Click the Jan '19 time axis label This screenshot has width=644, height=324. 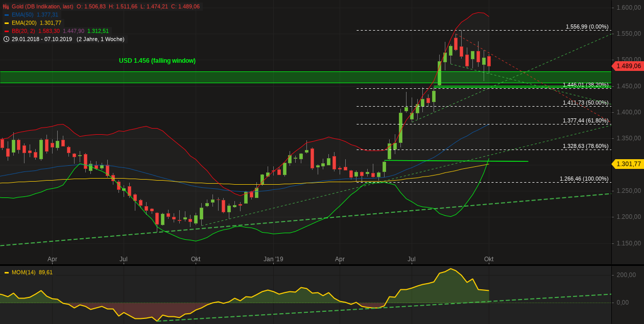(x=273, y=259)
